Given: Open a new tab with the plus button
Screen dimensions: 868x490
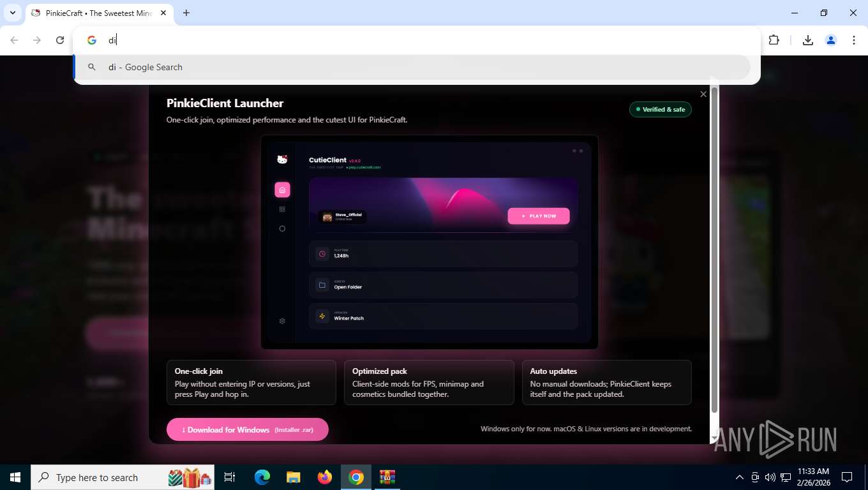Looking at the screenshot, I should coord(186,13).
